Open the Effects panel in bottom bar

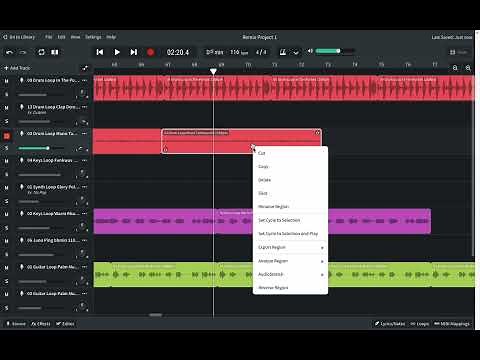(x=41, y=324)
